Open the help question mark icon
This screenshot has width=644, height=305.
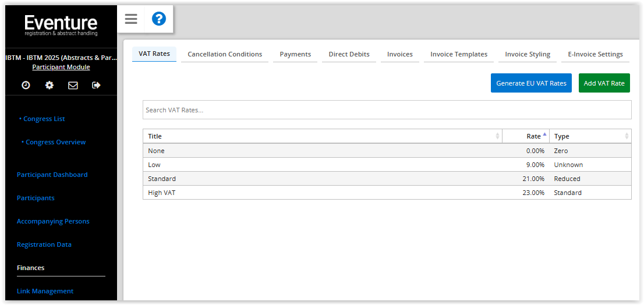coord(159,19)
